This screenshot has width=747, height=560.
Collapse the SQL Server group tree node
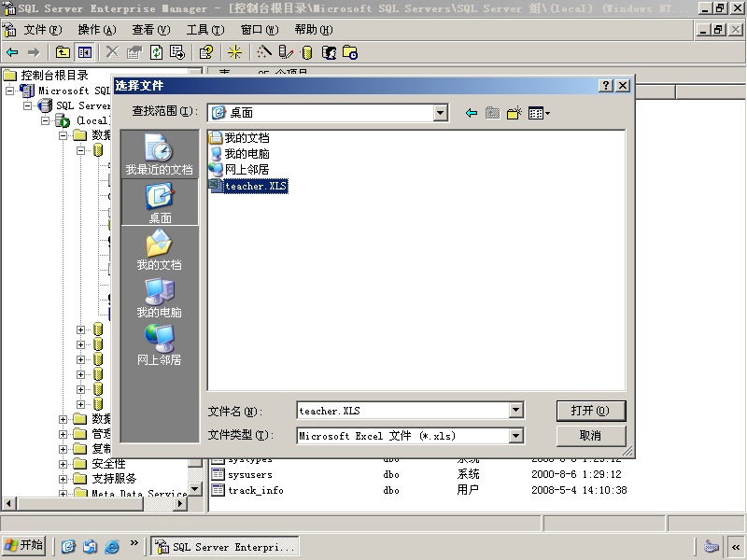point(28,105)
